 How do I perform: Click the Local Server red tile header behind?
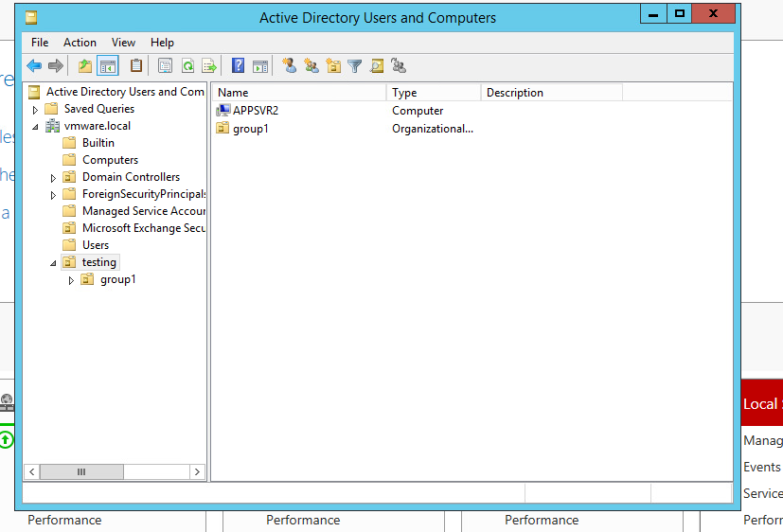762,402
